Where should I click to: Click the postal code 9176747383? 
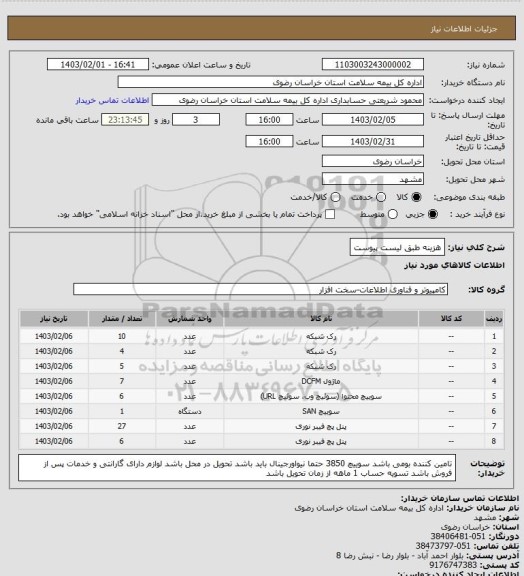click(x=453, y=565)
